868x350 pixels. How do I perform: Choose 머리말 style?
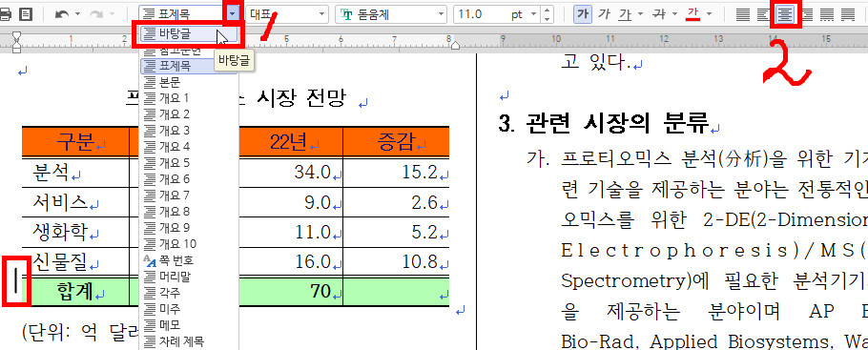188,276
